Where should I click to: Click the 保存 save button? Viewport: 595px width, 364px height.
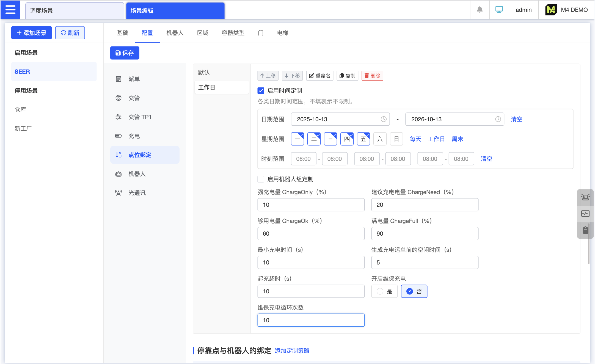pyautogui.click(x=124, y=53)
